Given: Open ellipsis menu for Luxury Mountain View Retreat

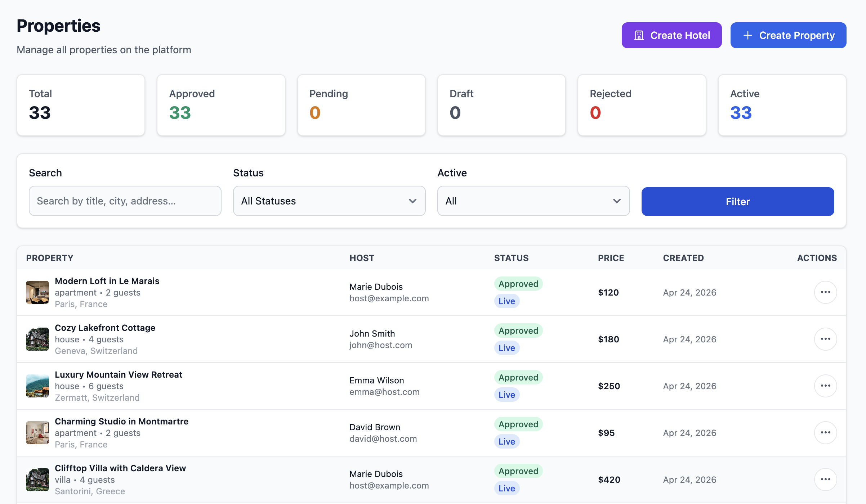Looking at the screenshot, I should click(x=825, y=386).
